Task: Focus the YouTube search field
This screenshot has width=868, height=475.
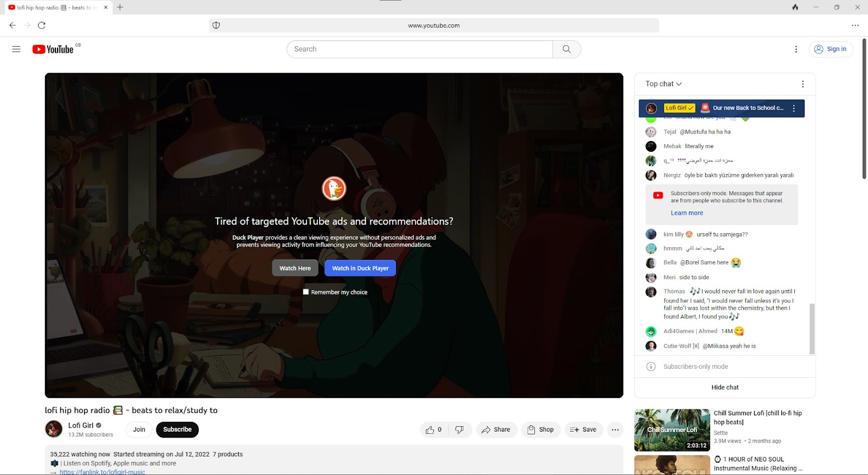Action: point(420,49)
